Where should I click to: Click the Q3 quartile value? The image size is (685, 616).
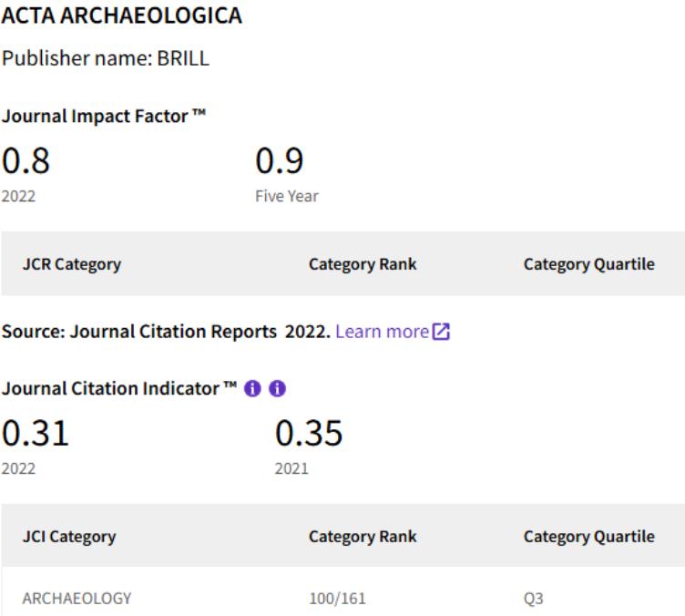pos(534,599)
